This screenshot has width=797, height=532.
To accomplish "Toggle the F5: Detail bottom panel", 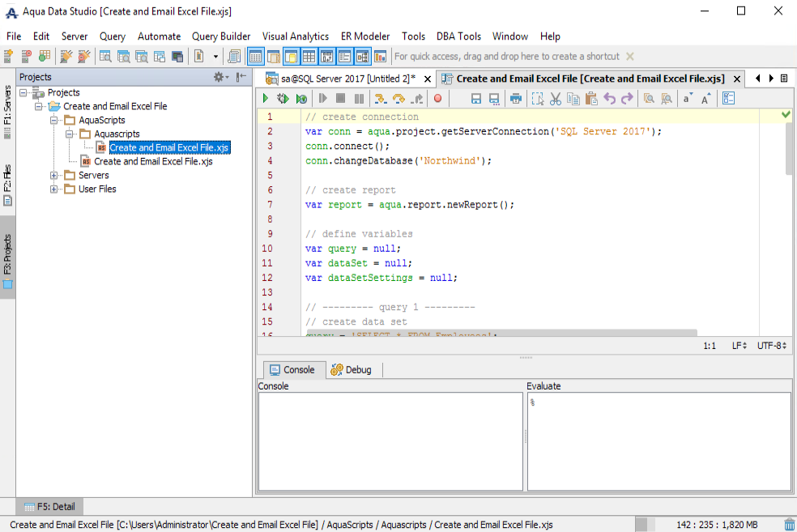I will (x=49, y=507).
